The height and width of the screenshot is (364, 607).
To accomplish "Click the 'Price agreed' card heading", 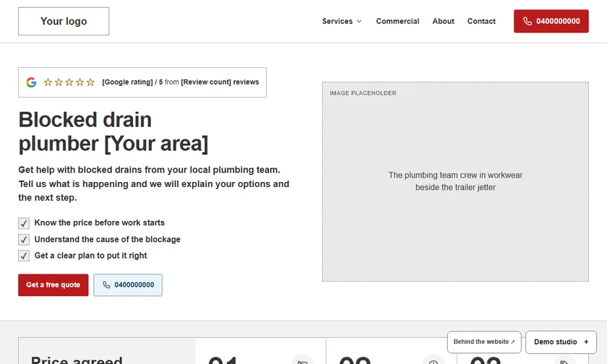I will [x=77, y=360].
